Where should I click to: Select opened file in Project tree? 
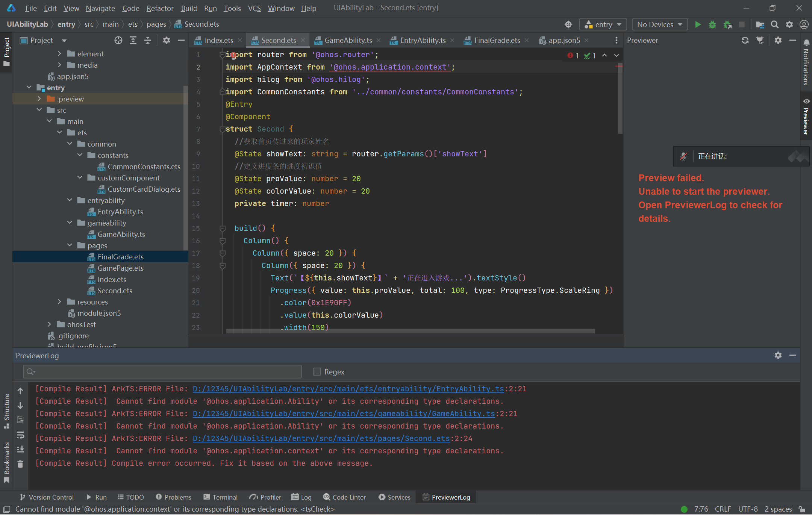click(x=118, y=40)
